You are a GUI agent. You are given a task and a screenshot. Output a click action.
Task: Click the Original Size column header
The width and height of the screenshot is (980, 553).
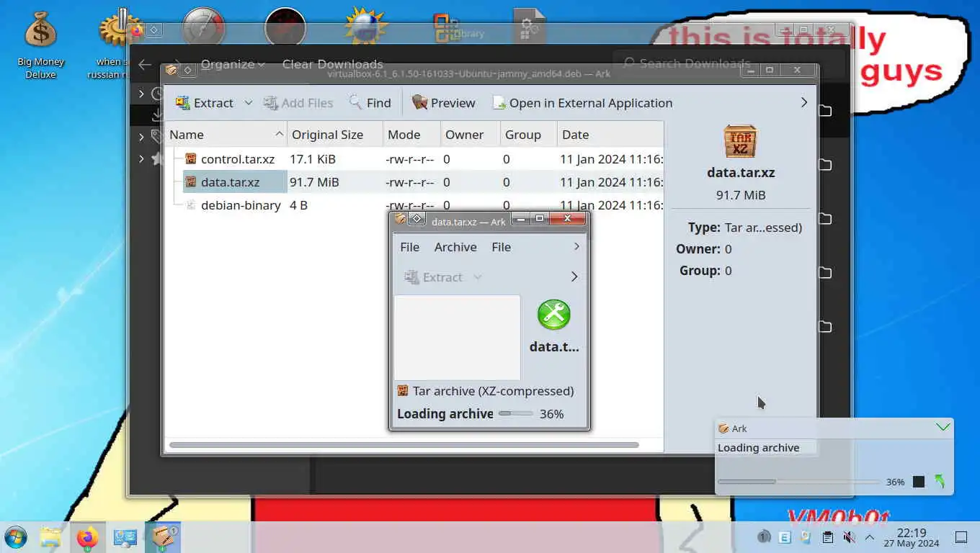click(x=334, y=135)
